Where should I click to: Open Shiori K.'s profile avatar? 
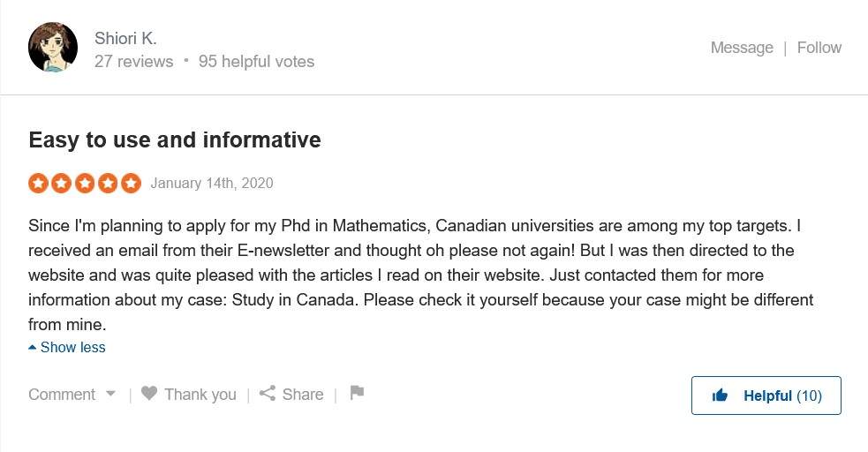(x=53, y=47)
